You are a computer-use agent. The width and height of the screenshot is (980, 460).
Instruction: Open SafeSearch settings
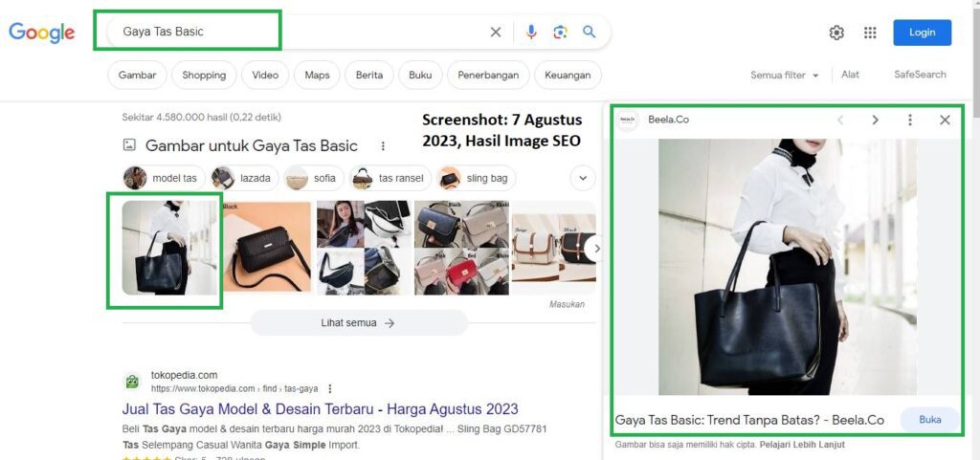click(920, 75)
